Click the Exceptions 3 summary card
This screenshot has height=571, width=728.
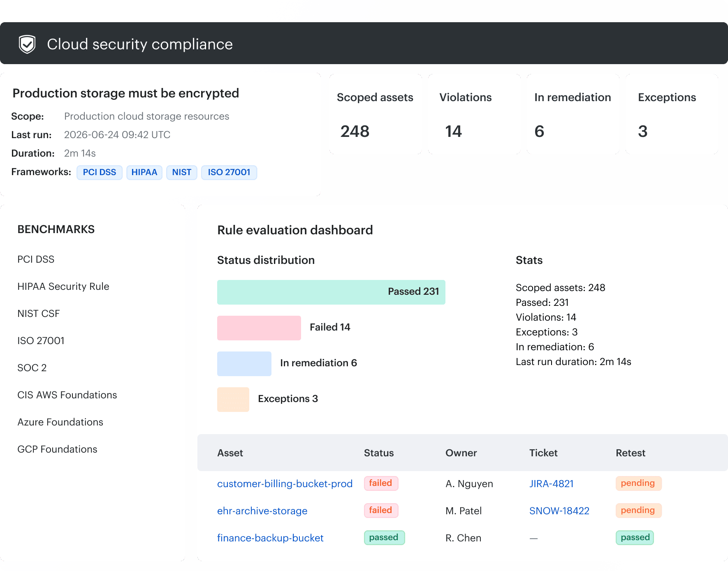tap(672, 114)
